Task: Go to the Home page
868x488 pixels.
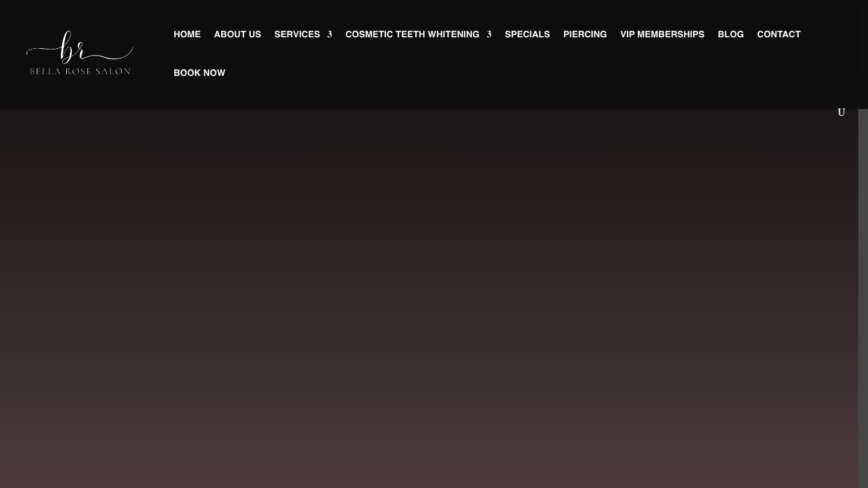Action: point(187,34)
